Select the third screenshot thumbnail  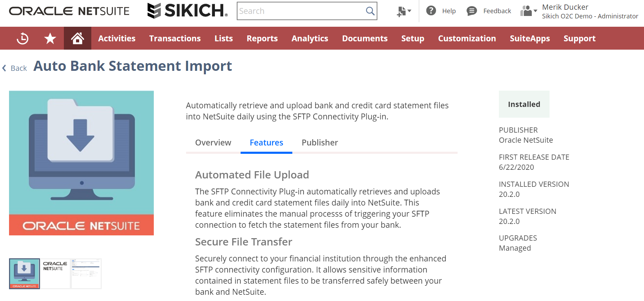click(x=86, y=274)
